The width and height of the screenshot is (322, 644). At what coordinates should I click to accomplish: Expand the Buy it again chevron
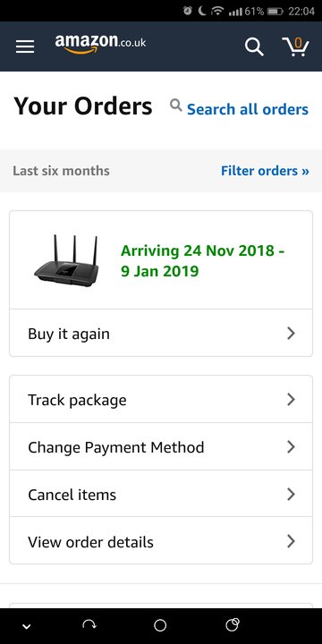tap(291, 333)
